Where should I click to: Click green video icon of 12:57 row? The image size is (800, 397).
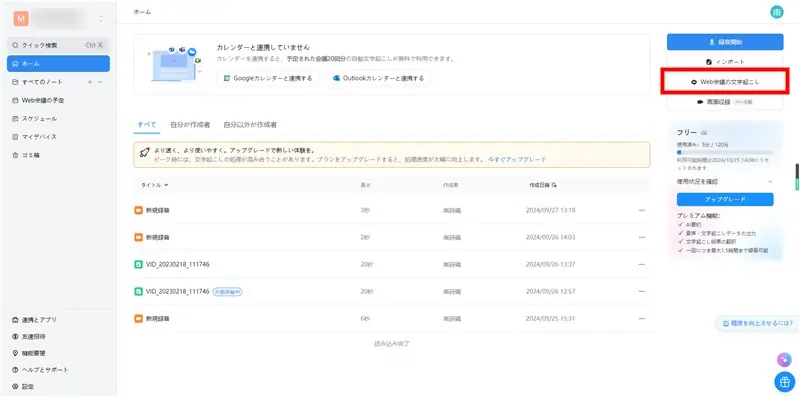point(138,291)
